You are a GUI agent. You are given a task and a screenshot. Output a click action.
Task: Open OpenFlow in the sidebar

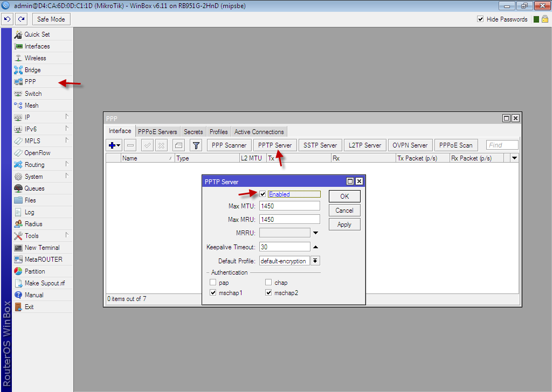click(43, 153)
